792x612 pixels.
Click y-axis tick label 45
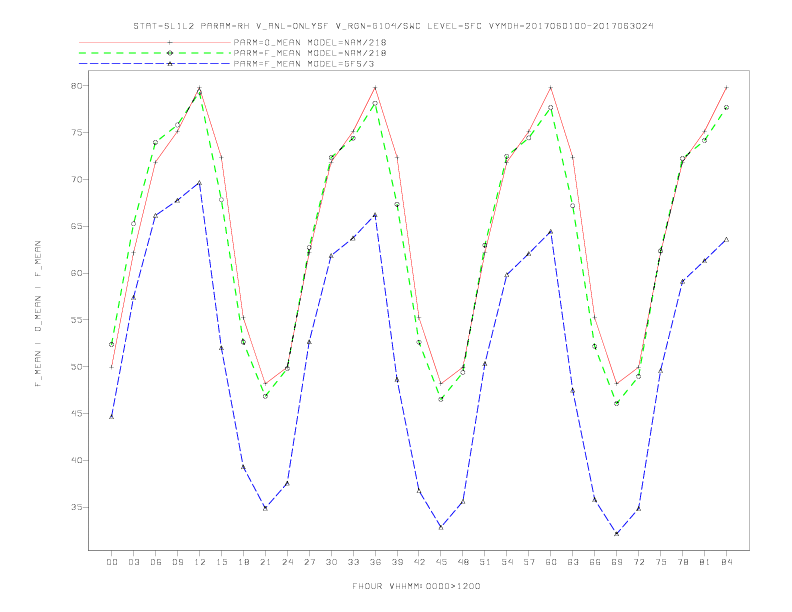tap(76, 414)
